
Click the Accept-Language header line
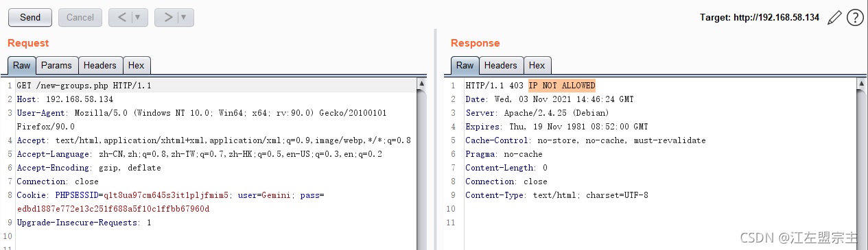199,154
